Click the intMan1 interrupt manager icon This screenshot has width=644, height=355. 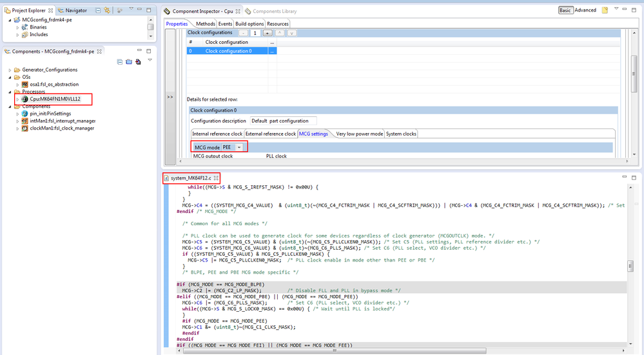[24, 121]
